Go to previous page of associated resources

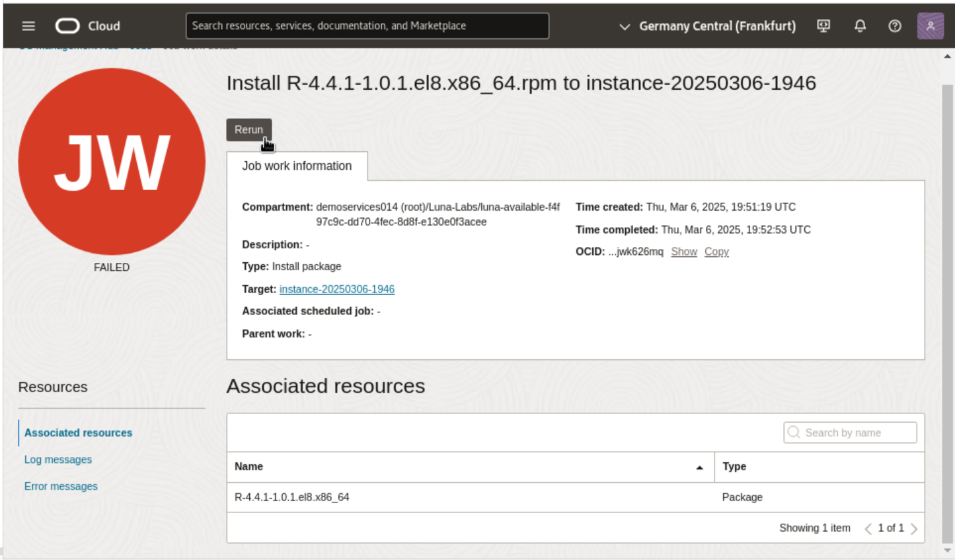[x=868, y=528]
